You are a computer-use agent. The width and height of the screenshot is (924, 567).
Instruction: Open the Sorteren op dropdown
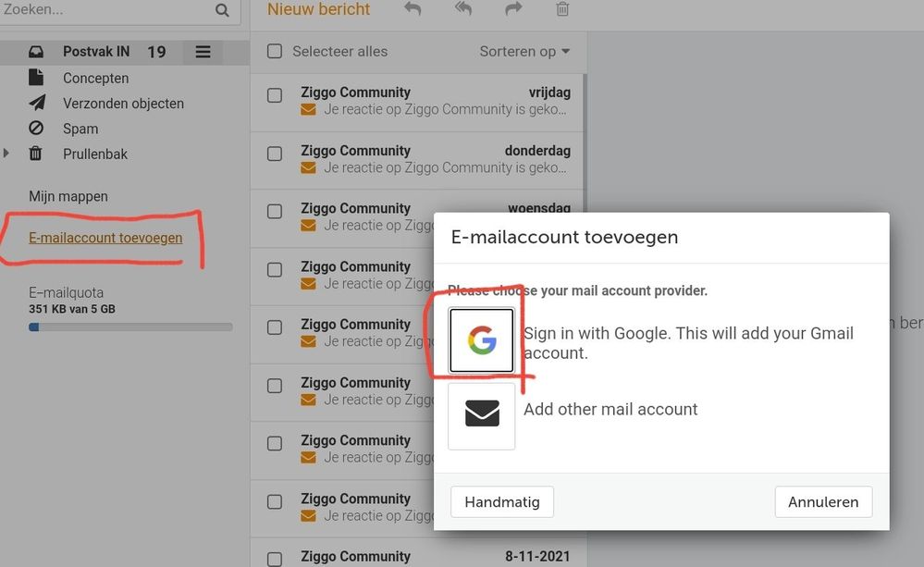524,51
